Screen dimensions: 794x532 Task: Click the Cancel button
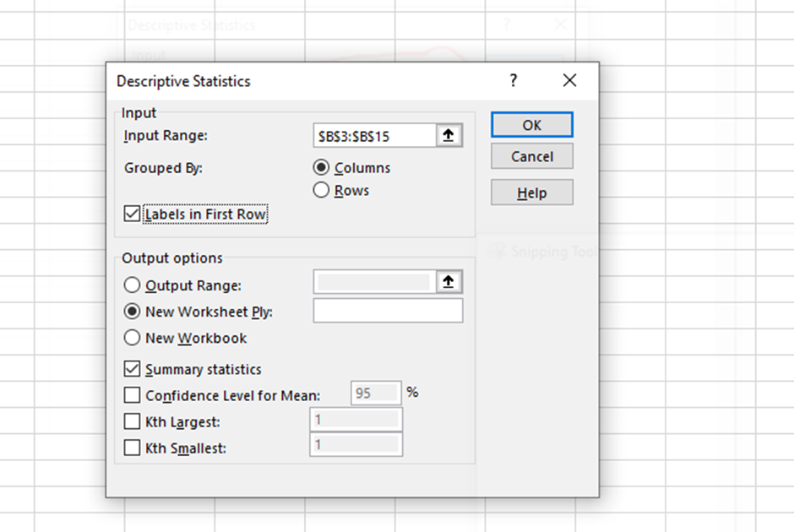pyautogui.click(x=531, y=156)
